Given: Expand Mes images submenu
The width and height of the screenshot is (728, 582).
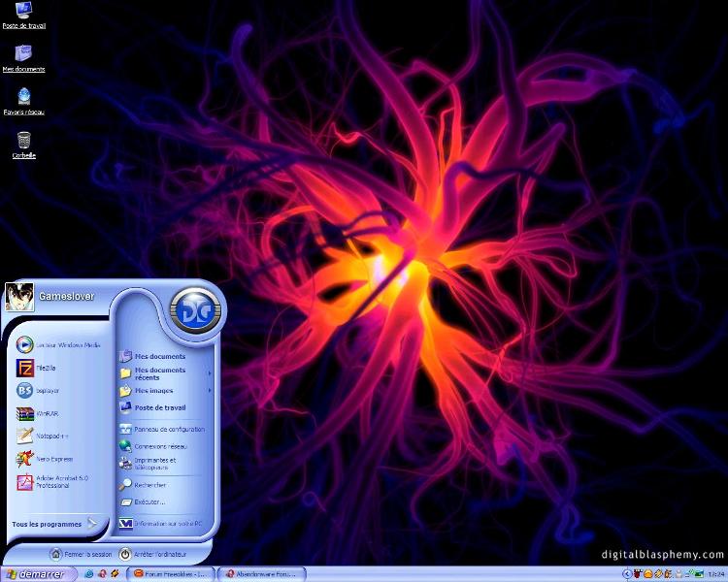Looking at the screenshot, I should pyautogui.click(x=165, y=391).
